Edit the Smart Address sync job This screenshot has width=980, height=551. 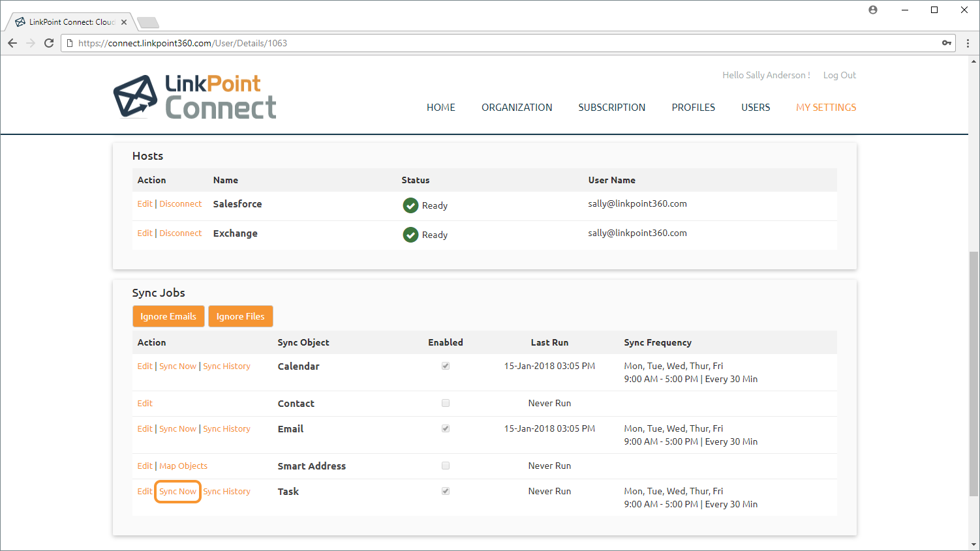point(145,466)
